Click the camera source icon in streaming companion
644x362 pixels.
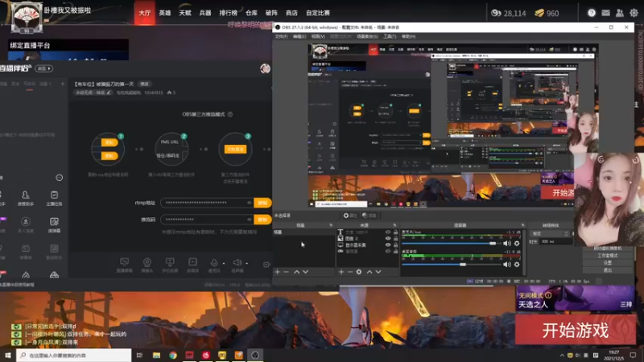point(147,264)
